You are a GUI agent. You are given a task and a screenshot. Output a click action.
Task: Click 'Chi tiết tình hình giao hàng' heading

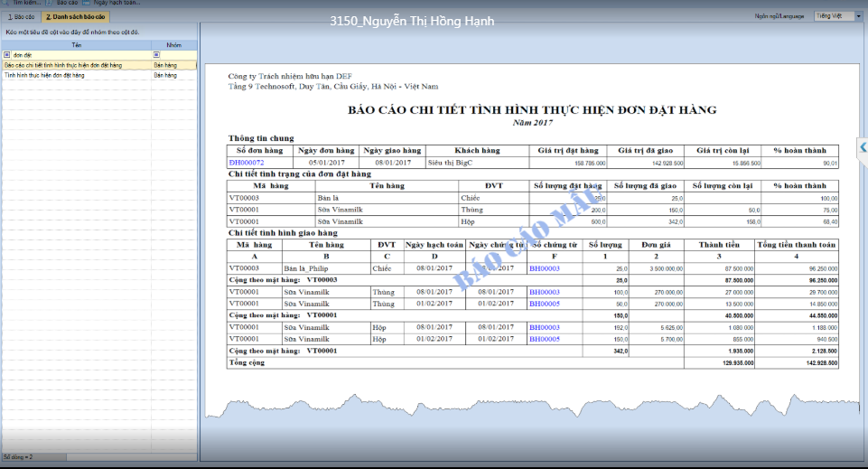pos(283,233)
